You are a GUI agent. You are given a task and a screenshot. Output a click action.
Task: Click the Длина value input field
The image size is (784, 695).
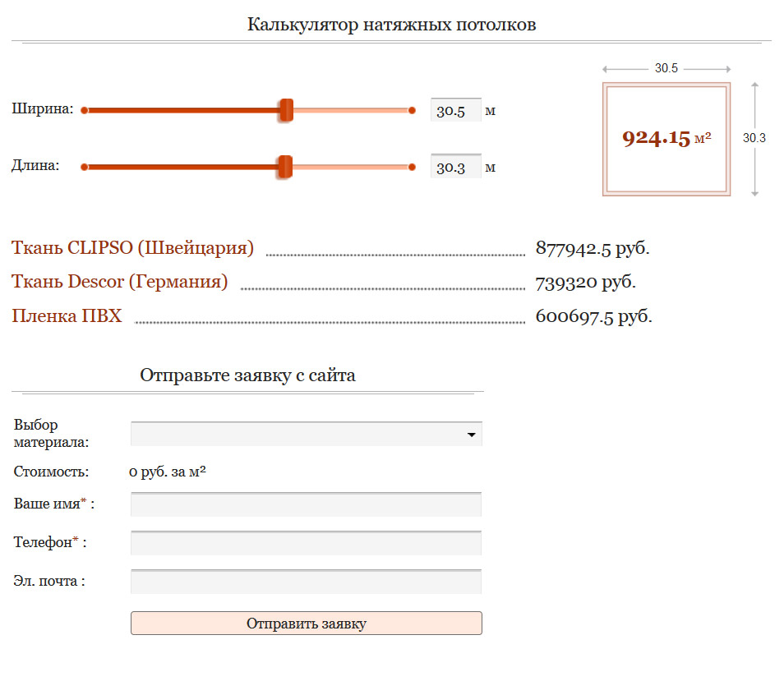[x=455, y=168]
